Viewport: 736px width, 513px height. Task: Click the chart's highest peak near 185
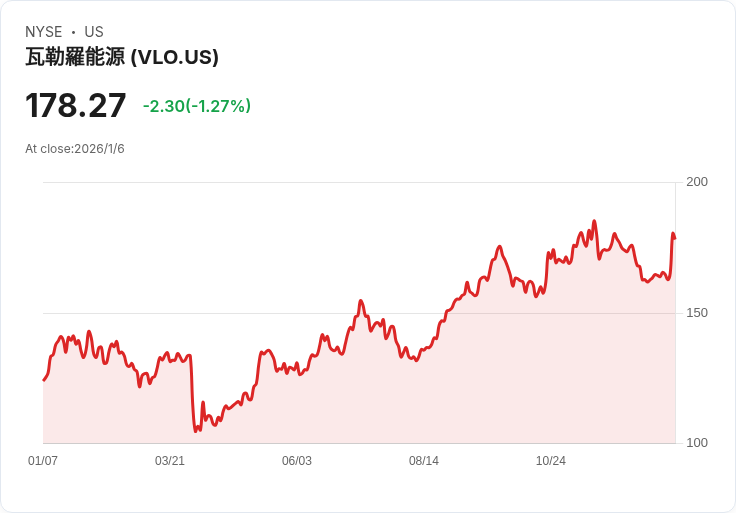594,222
